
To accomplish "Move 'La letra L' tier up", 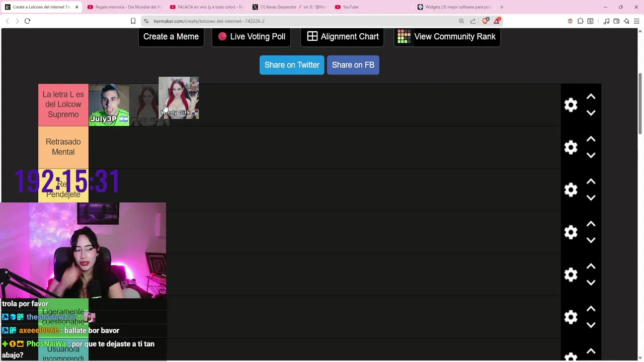I will click(591, 97).
